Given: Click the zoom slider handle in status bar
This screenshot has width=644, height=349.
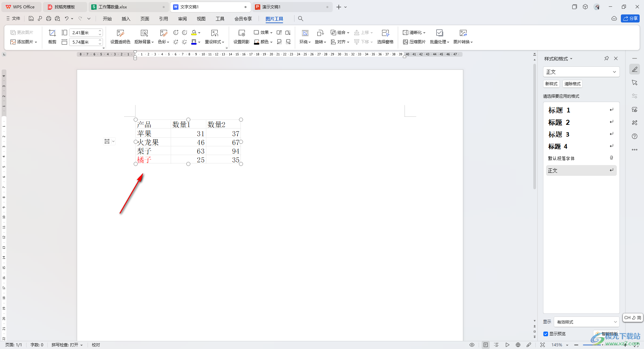Looking at the screenshot, I should click(602, 345).
